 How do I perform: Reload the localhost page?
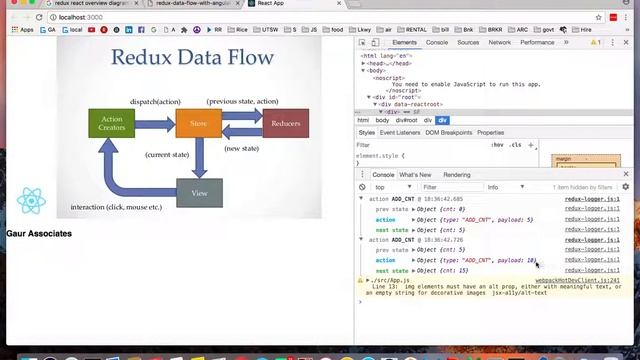tap(39, 17)
